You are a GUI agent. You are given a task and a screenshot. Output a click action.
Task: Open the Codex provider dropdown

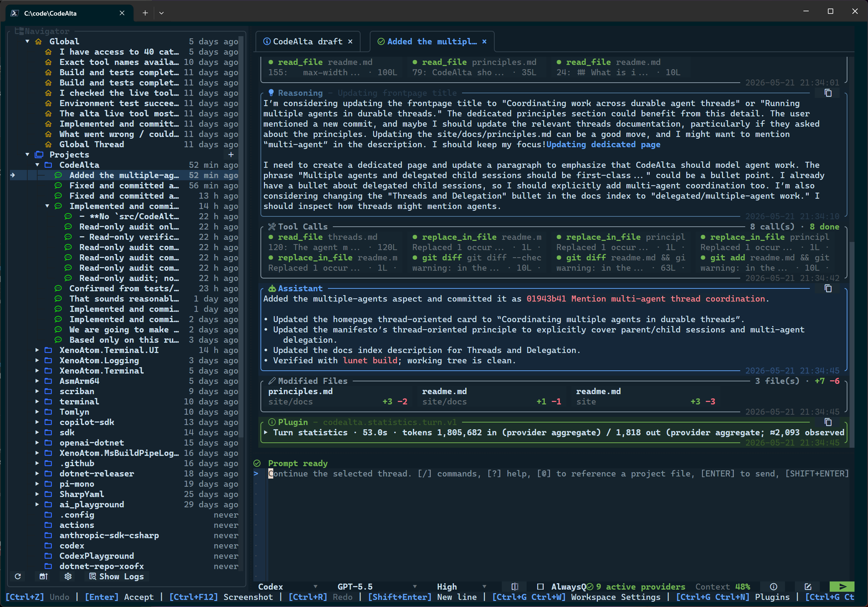click(x=288, y=586)
